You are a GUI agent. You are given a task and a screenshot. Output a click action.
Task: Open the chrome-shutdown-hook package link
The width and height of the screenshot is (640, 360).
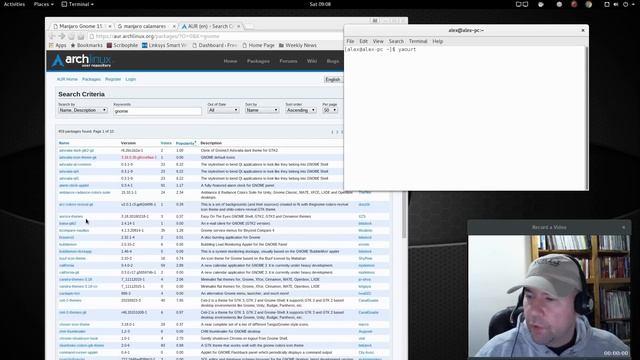coord(78,338)
